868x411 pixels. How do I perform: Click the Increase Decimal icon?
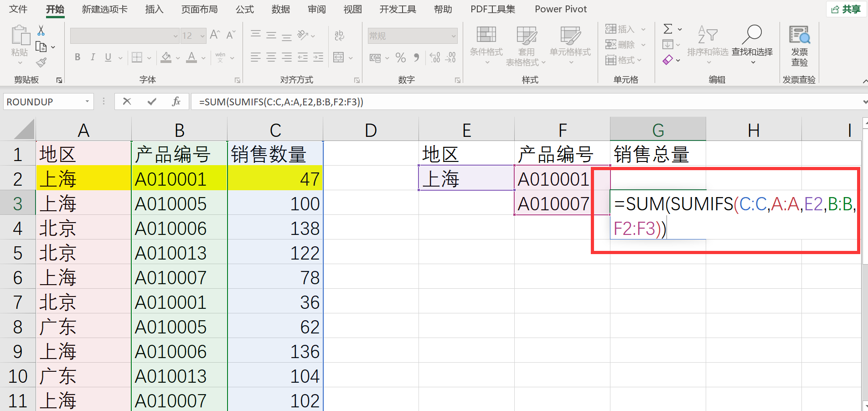(435, 57)
